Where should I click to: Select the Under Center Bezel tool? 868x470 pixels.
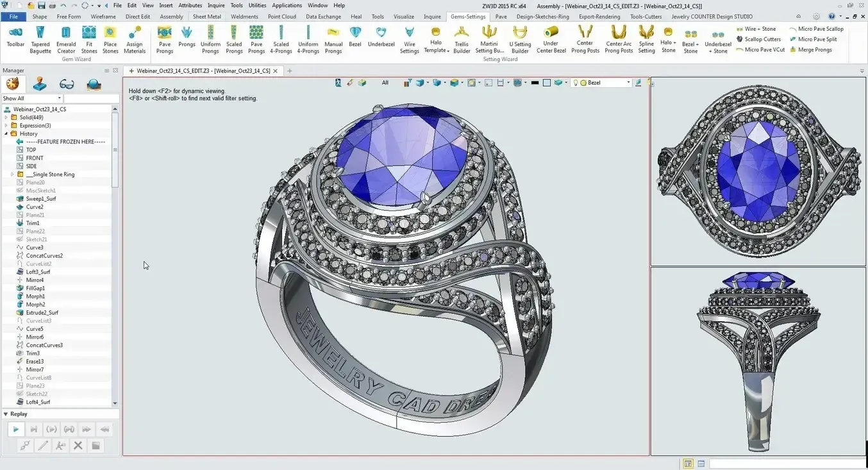point(551,38)
